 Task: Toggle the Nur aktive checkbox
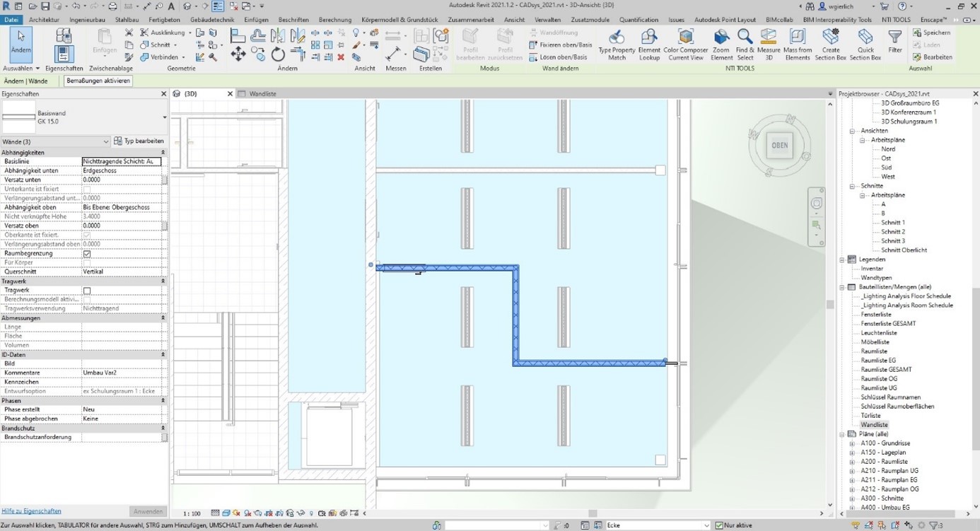click(x=719, y=525)
